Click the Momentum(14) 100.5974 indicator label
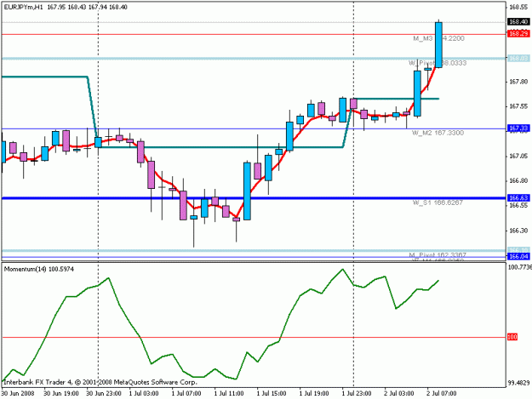The image size is (532, 399). [38, 269]
